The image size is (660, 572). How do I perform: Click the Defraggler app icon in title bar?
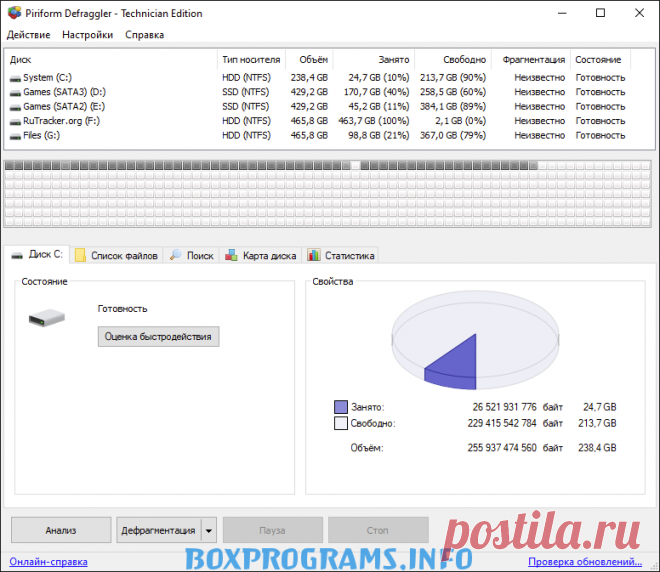coord(14,13)
